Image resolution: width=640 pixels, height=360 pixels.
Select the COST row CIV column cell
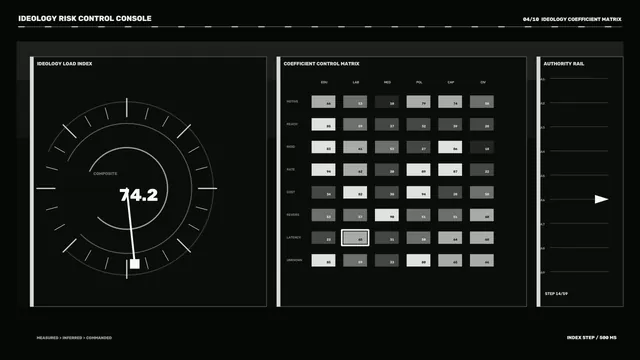pyautogui.click(x=482, y=192)
